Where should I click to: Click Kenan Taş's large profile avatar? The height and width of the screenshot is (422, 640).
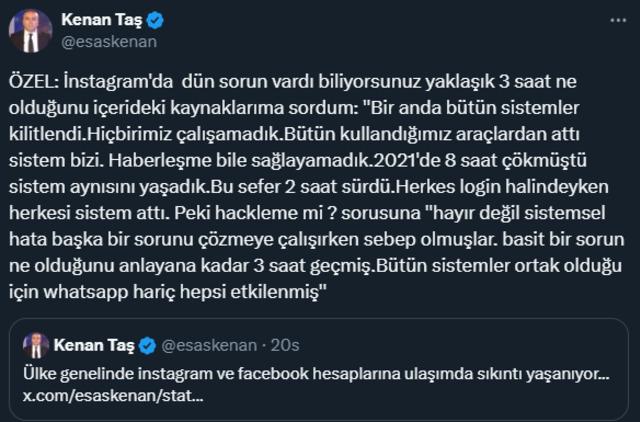coord(31,31)
